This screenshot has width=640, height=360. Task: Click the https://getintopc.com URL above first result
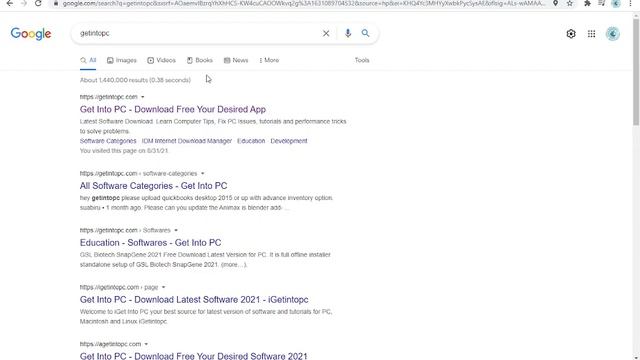click(x=109, y=97)
